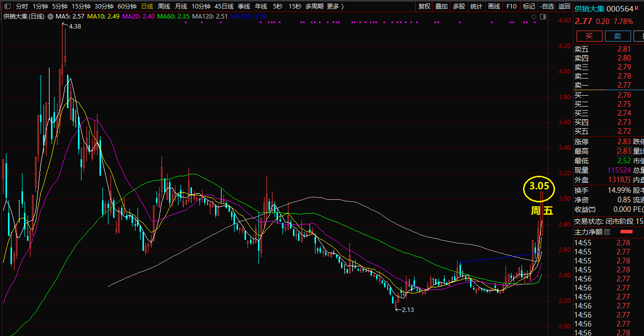Select the 60分钟 period tab
This screenshot has width=644, height=336.
pyautogui.click(x=127, y=7)
